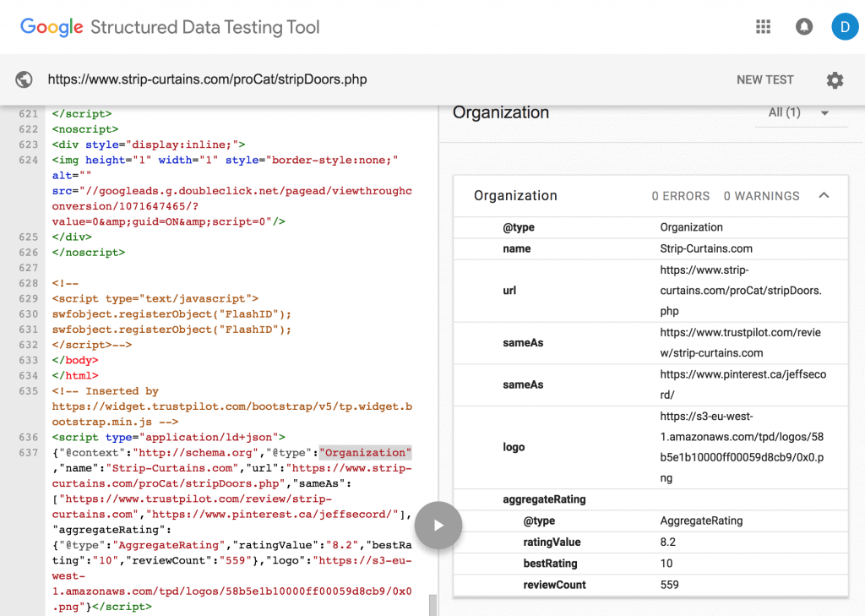This screenshot has height=616, width=865.
Task: Run the test with the play button
Action: (438, 525)
